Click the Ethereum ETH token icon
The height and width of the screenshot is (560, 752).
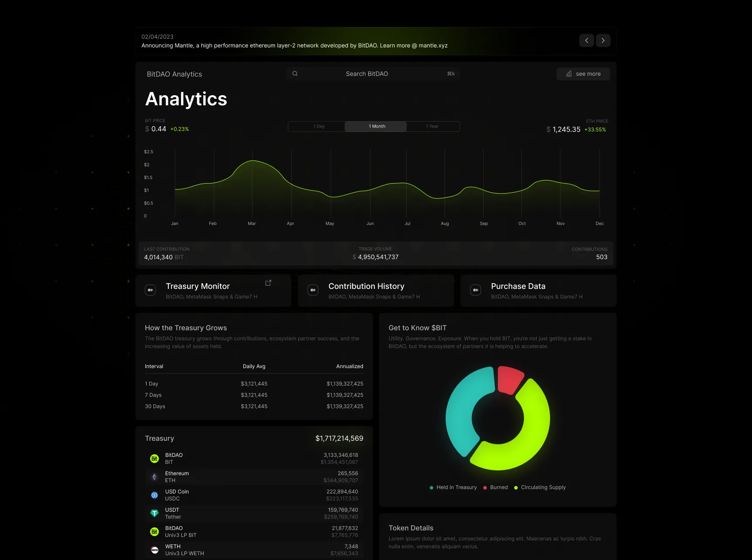click(x=154, y=477)
